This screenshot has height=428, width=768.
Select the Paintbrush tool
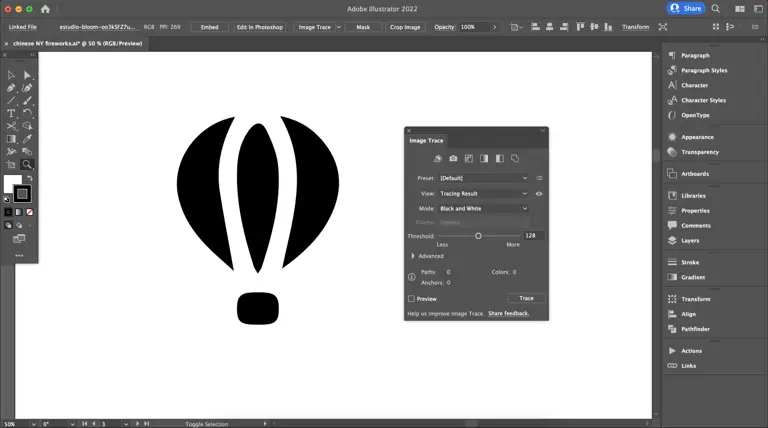point(27,101)
